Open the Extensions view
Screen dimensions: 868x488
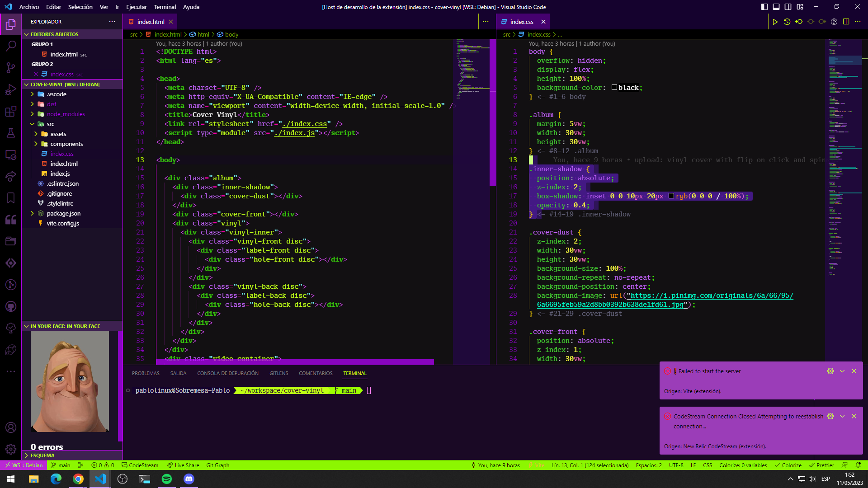[x=11, y=111]
